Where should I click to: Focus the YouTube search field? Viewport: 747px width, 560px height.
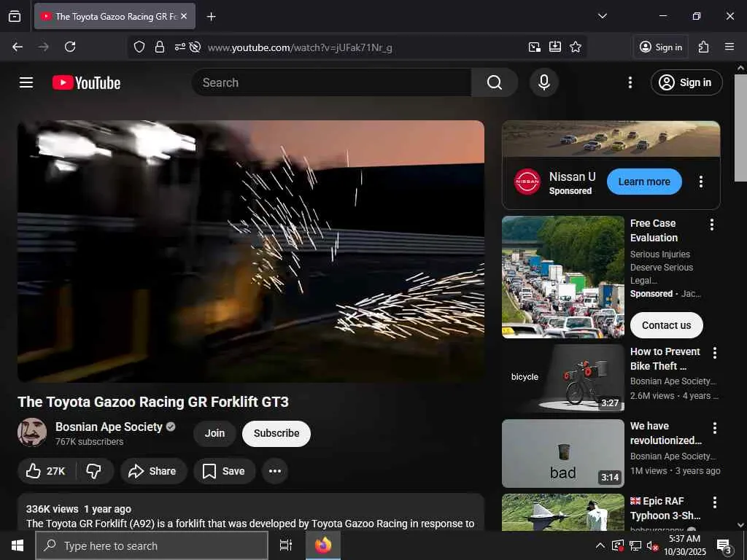(x=332, y=82)
